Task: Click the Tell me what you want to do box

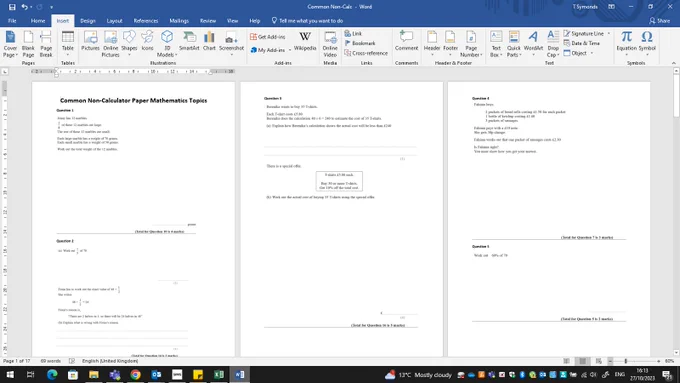Action: (x=307, y=21)
